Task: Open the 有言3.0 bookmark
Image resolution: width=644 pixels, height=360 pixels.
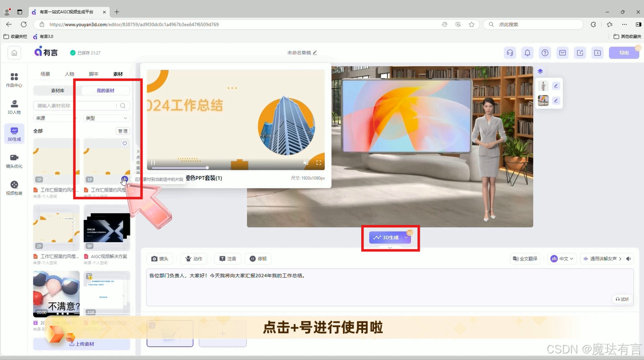Action: click(x=43, y=36)
